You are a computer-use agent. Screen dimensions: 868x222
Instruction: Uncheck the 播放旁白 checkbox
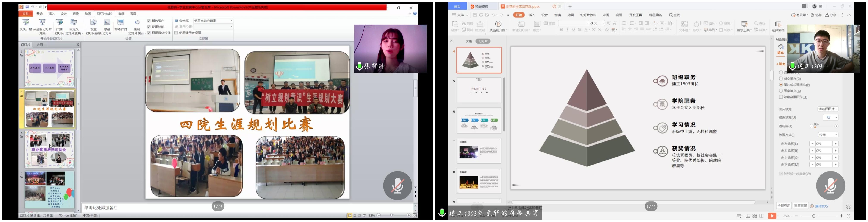point(149,21)
